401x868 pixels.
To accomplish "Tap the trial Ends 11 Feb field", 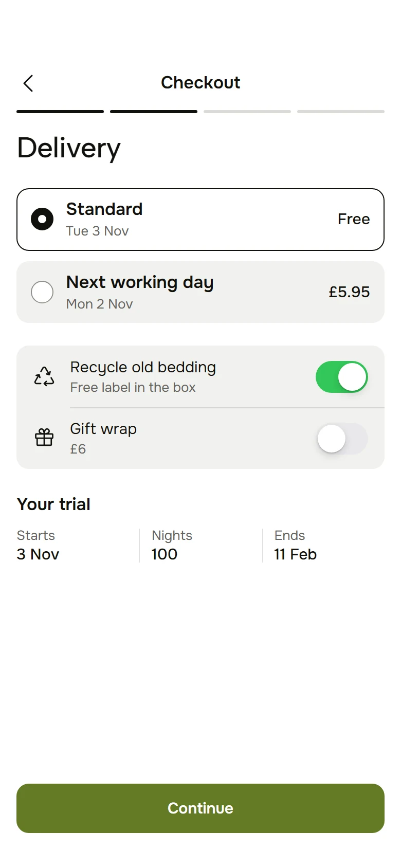I will pos(296,545).
